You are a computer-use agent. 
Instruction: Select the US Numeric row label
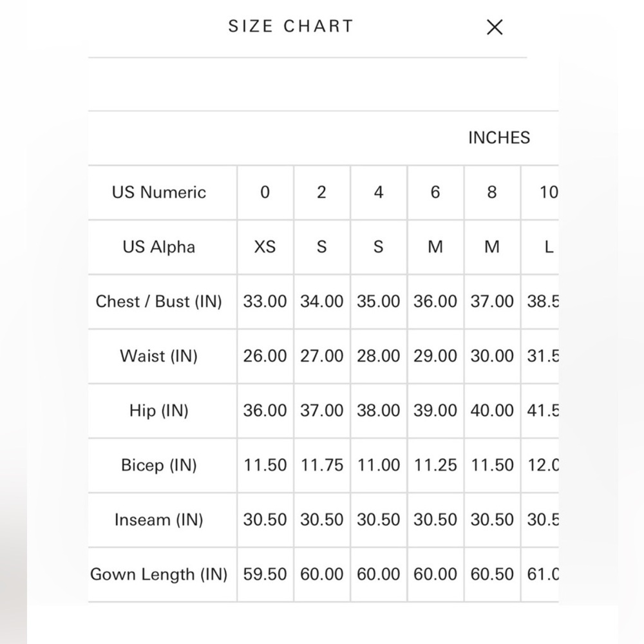tap(159, 192)
